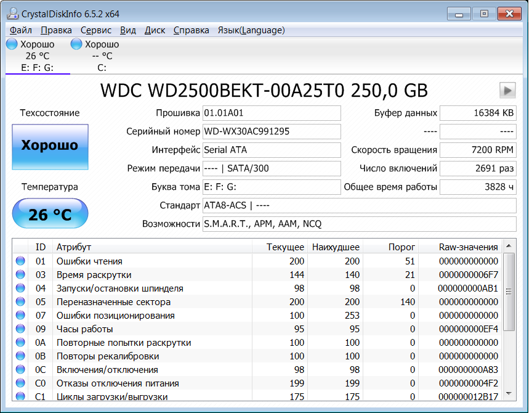Screen dimensions: 532x413
Task: Click status orb of attribute 04 row
Action: pyautogui.click(x=20, y=288)
